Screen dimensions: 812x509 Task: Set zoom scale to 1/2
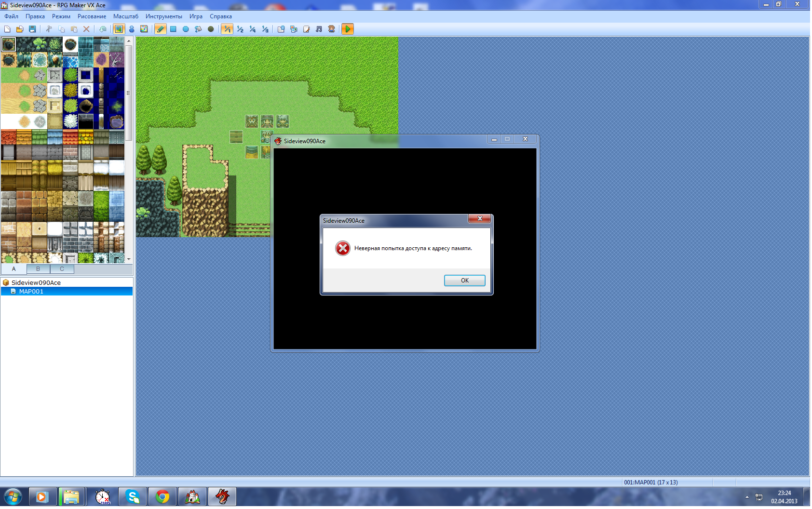click(x=240, y=29)
